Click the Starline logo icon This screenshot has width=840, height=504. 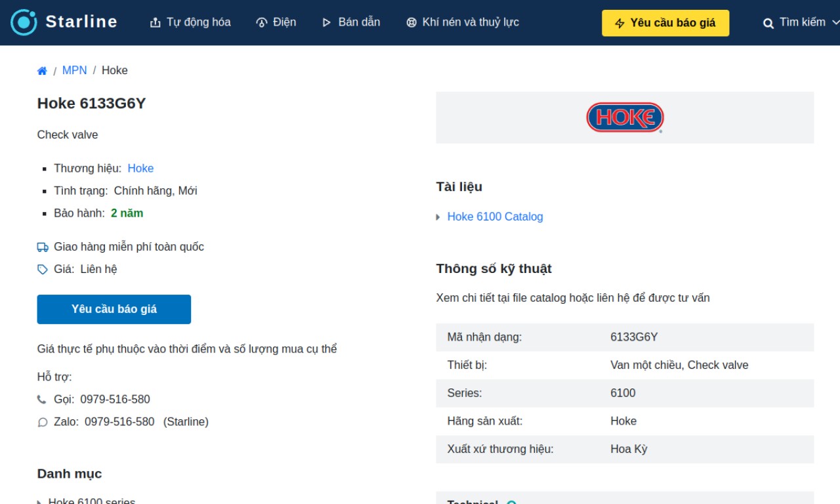point(24,22)
